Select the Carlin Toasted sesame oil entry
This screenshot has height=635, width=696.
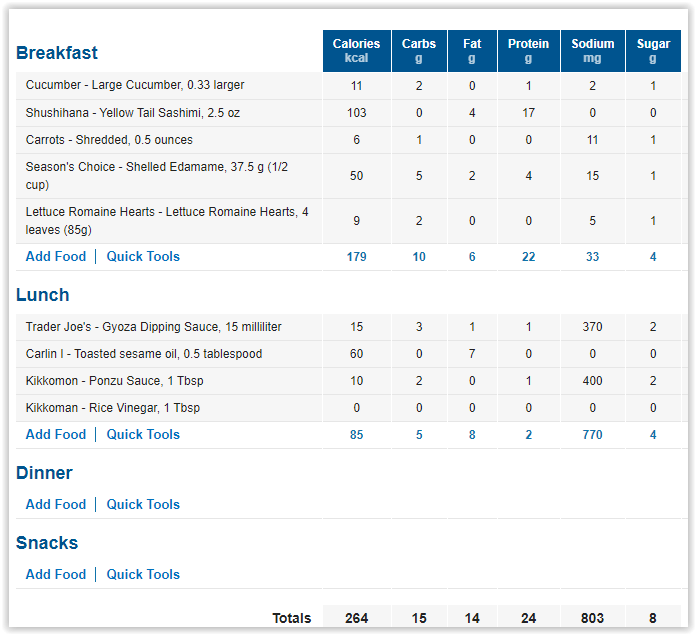(x=144, y=354)
